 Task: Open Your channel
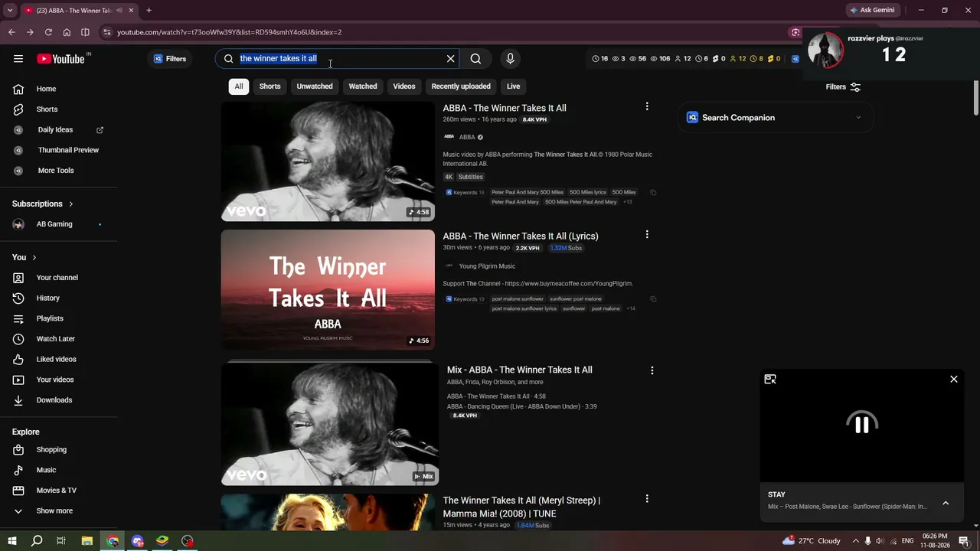(60, 278)
